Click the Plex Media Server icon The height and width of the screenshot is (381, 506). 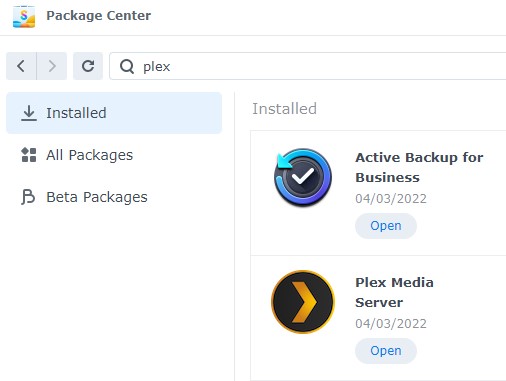pos(303,302)
